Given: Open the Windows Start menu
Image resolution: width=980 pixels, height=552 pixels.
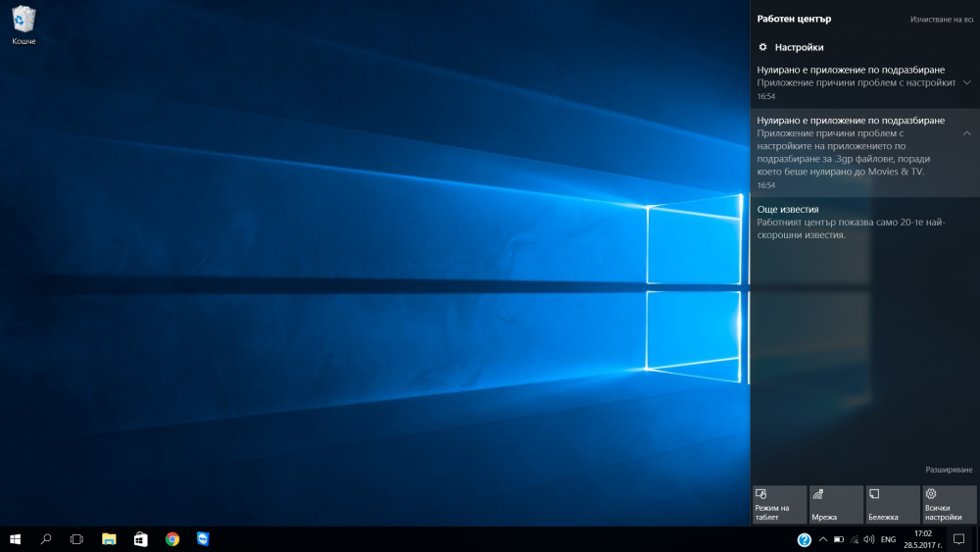Looking at the screenshot, I should (x=16, y=539).
